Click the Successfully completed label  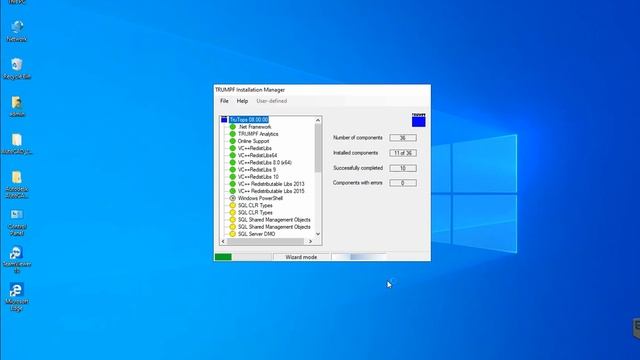click(358, 168)
